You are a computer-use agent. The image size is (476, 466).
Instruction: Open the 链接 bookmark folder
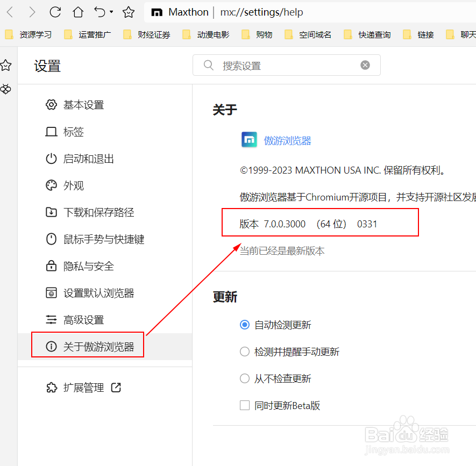[x=418, y=34]
